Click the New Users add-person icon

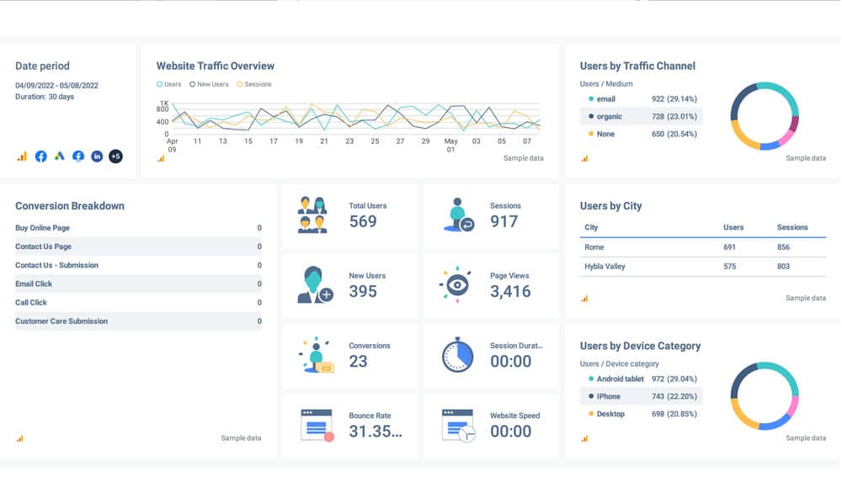click(x=315, y=285)
